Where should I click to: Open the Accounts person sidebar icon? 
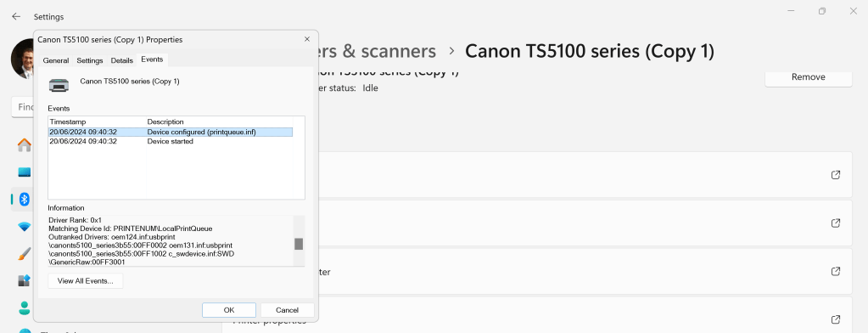(x=25, y=308)
